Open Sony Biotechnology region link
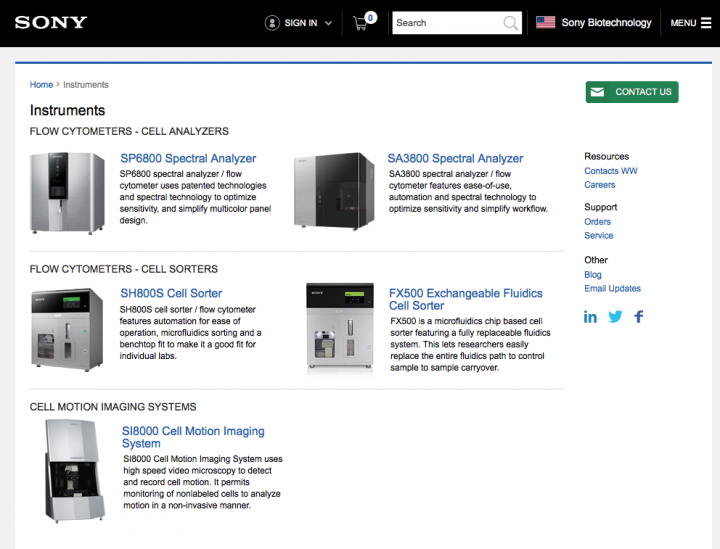This screenshot has height=549, width=720. click(x=606, y=22)
